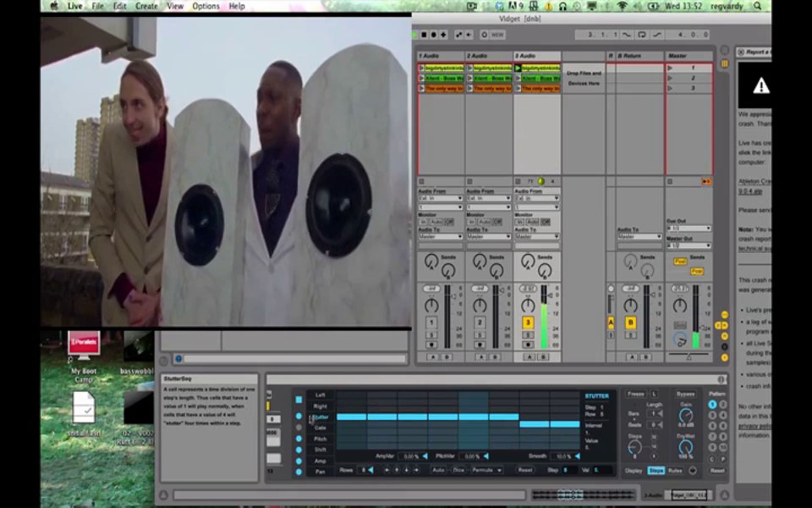Open the Master Out dropdown
This screenshot has height=508, width=812.
coord(689,246)
